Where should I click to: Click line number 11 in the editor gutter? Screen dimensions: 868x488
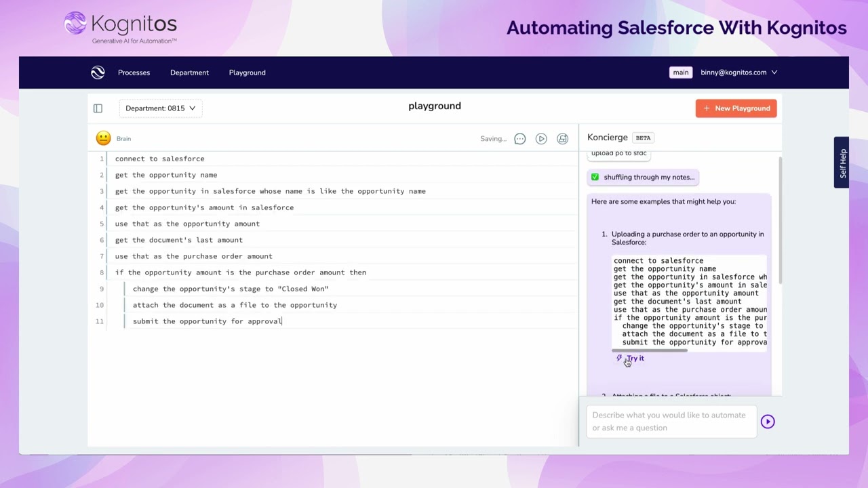(x=100, y=321)
